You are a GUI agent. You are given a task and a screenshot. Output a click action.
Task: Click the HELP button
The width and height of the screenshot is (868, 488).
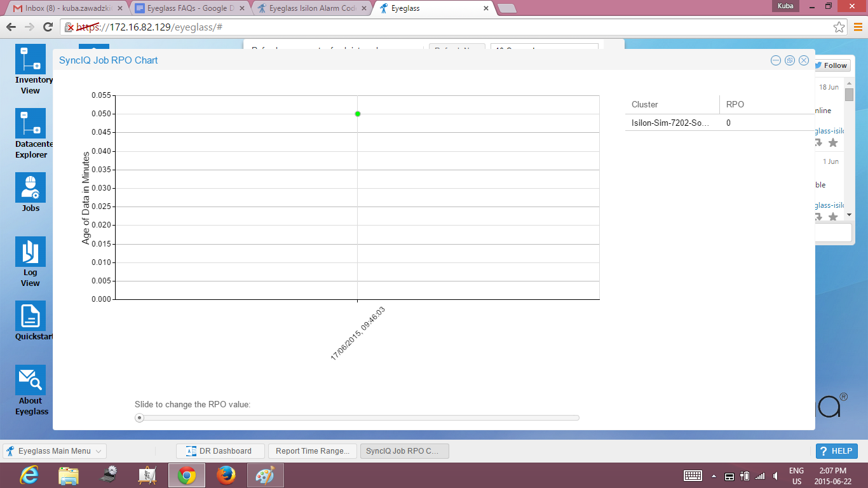(x=836, y=451)
